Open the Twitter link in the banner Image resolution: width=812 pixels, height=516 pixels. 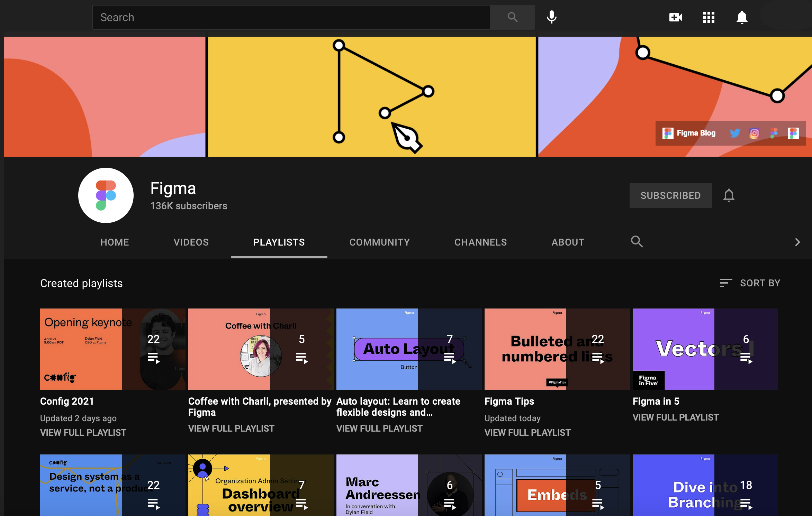[x=735, y=133]
